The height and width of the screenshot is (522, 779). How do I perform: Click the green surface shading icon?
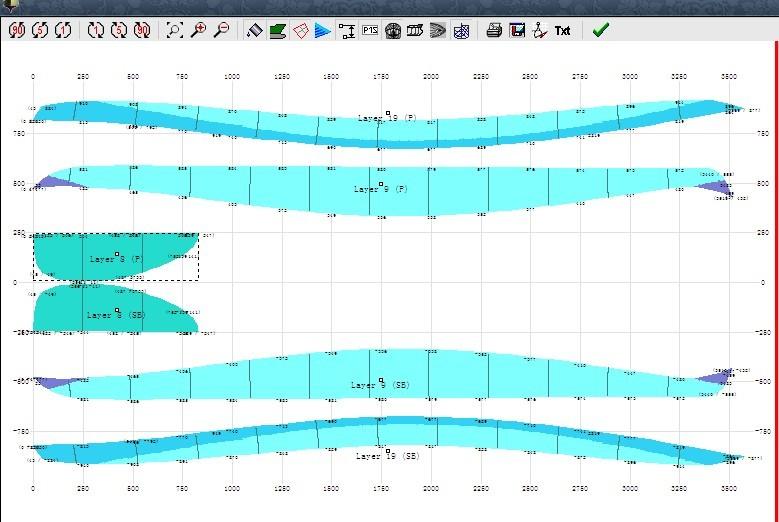277,31
